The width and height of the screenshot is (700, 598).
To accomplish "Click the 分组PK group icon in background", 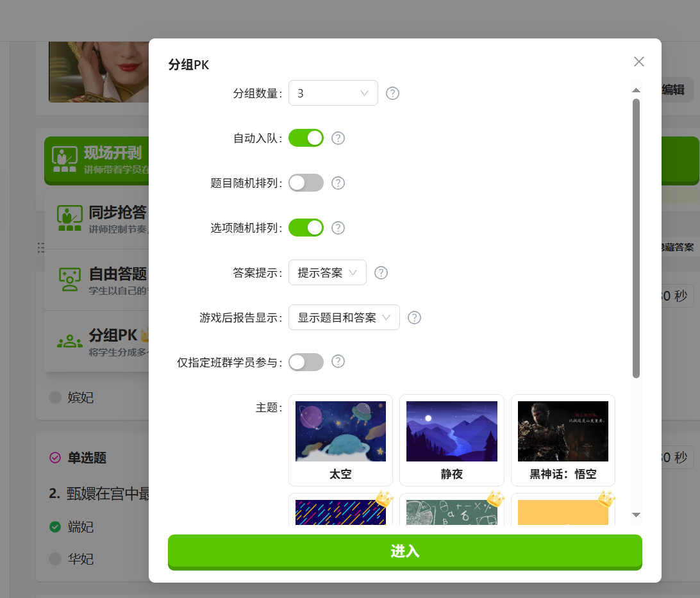I will tap(70, 342).
